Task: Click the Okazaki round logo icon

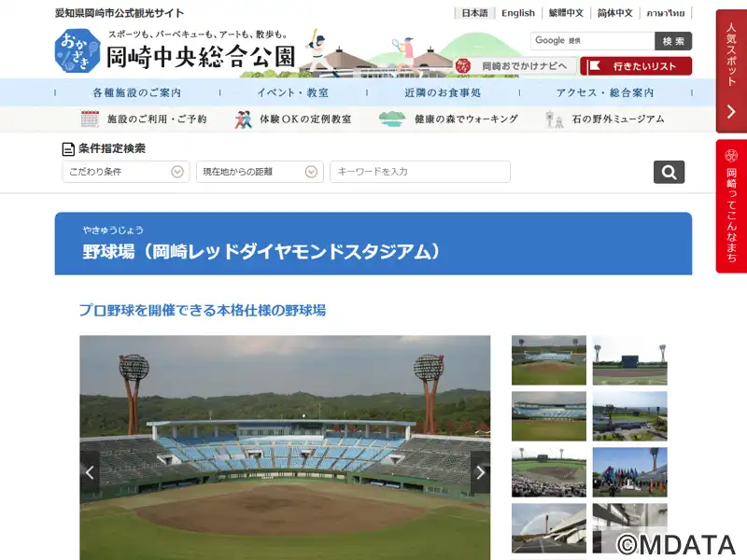Action: 78,51
